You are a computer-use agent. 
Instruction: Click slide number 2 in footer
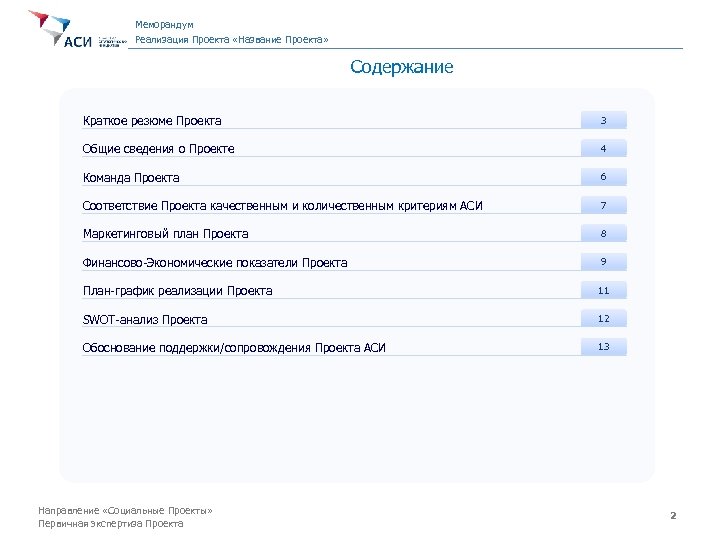coord(673,515)
